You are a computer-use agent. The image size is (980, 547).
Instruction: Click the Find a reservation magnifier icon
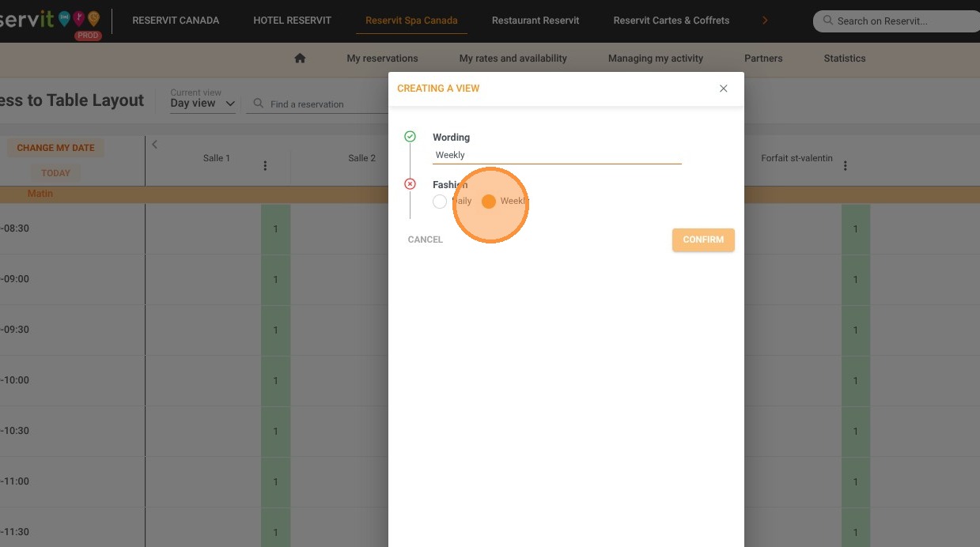tap(258, 104)
